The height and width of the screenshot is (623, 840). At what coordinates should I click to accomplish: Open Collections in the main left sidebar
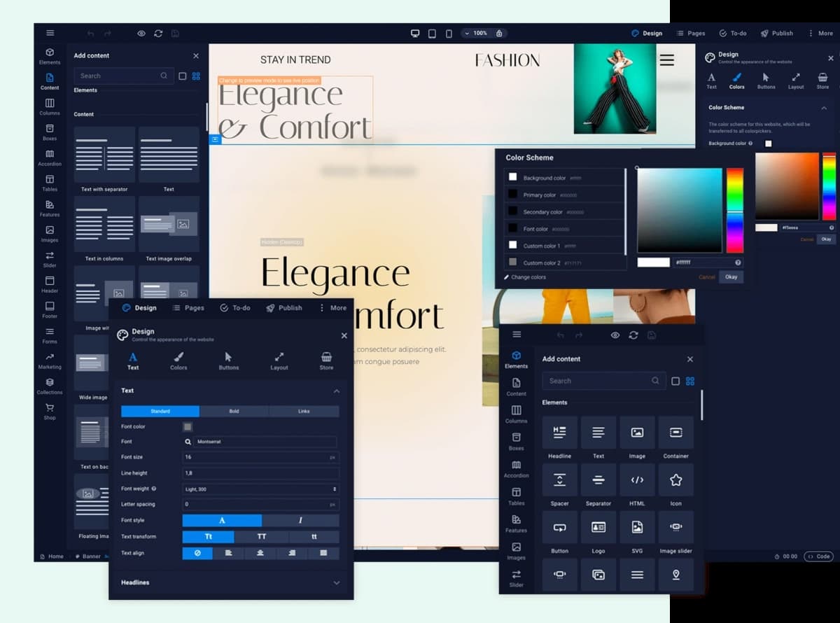point(50,386)
